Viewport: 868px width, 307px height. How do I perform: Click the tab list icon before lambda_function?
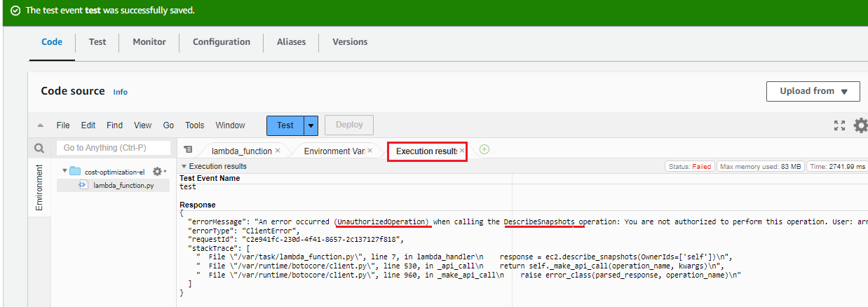point(188,150)
